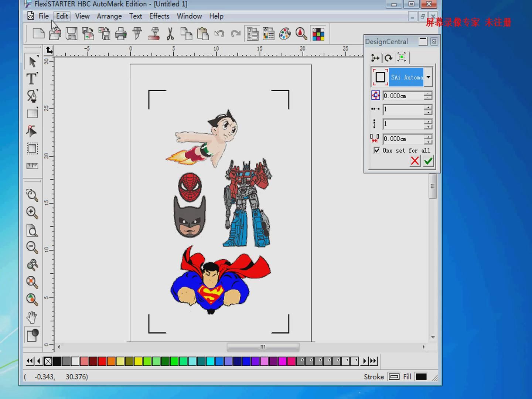Click the scissors Cut icon
Screen dimensions: 532x399
pyautogui.click(x=170, y=34)
